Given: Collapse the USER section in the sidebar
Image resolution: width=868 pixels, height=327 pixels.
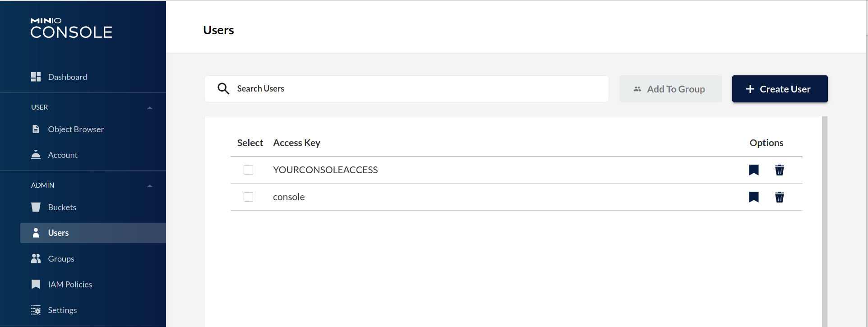Looking at the screenshot, I should (x=149, y=107).
